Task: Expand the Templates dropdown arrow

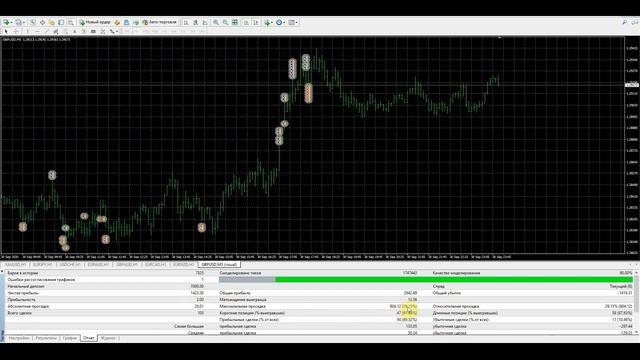Action: [297, 22]
